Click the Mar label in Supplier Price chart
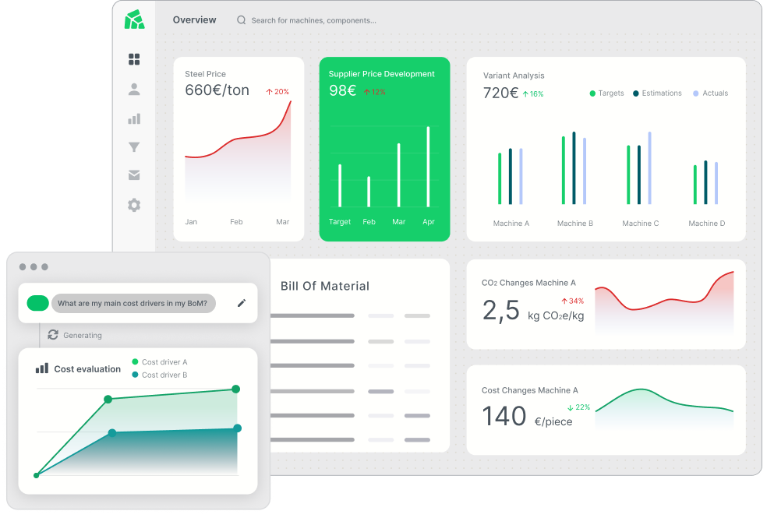The image size is (774, 532). [x=399, y=222]
